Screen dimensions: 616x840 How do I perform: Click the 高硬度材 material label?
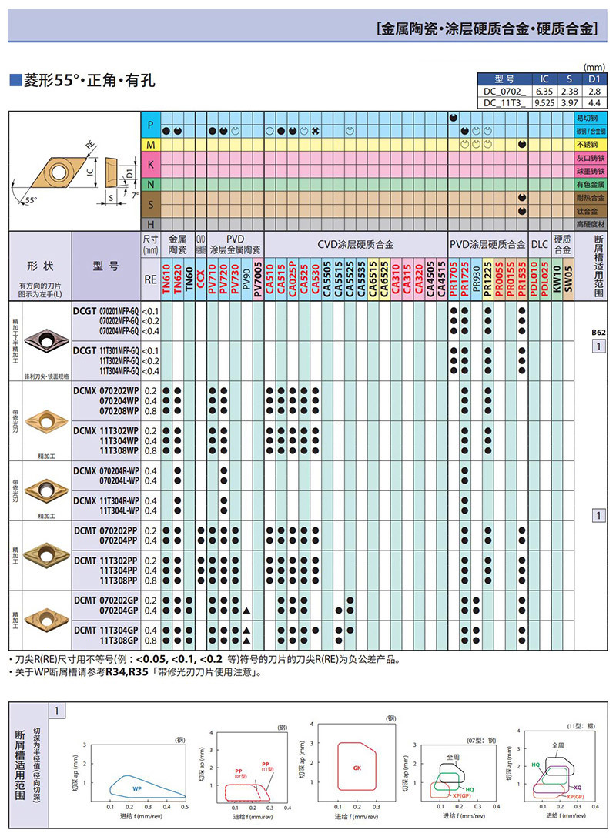point(591,224)
